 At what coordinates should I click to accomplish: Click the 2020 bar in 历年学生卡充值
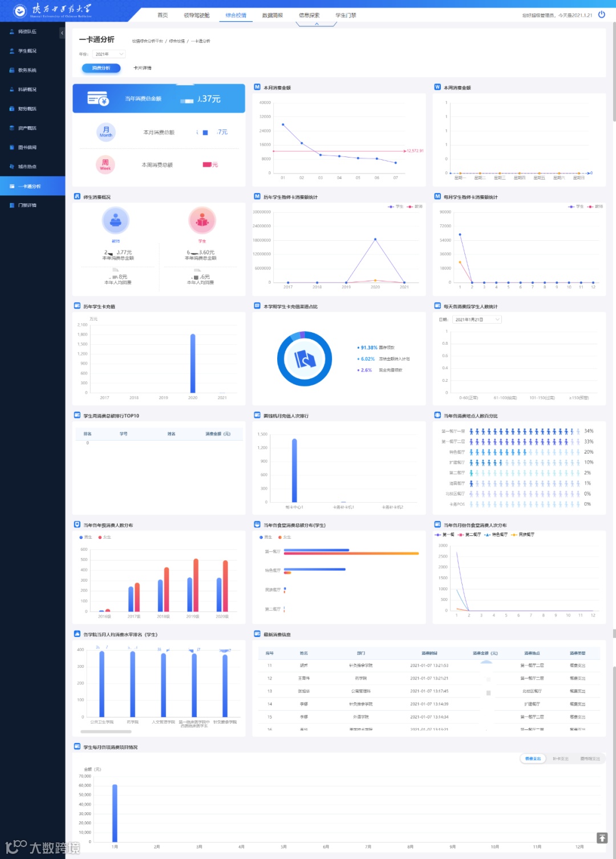click(x=193, y=363)
